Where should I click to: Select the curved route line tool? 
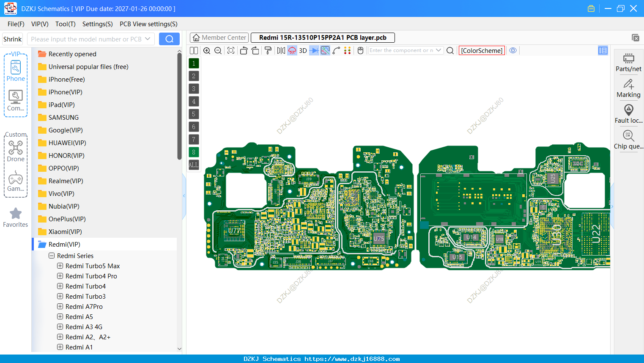(x=336, y=50)
